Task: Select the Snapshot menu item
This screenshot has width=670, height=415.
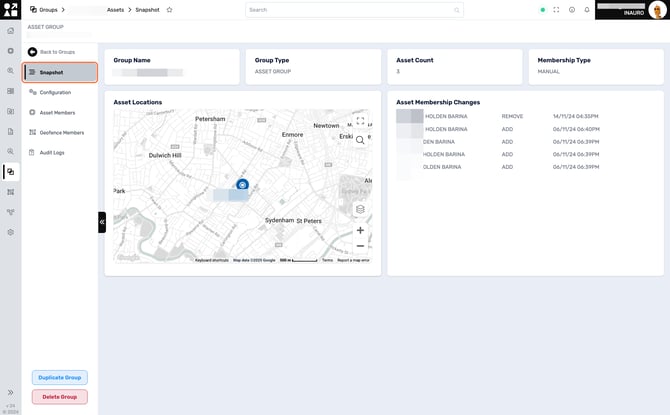Action: coord(60,72)
